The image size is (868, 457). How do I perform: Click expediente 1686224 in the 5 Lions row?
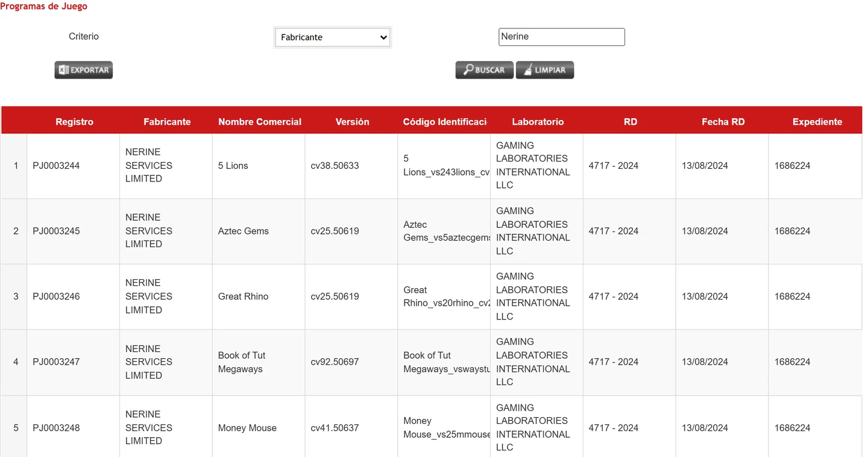[x=792, y=166]
